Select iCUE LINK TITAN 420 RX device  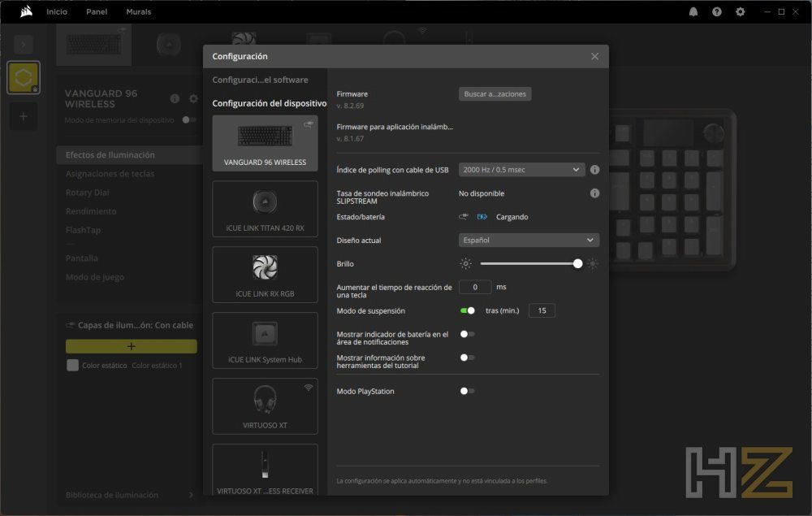point(266,209)
